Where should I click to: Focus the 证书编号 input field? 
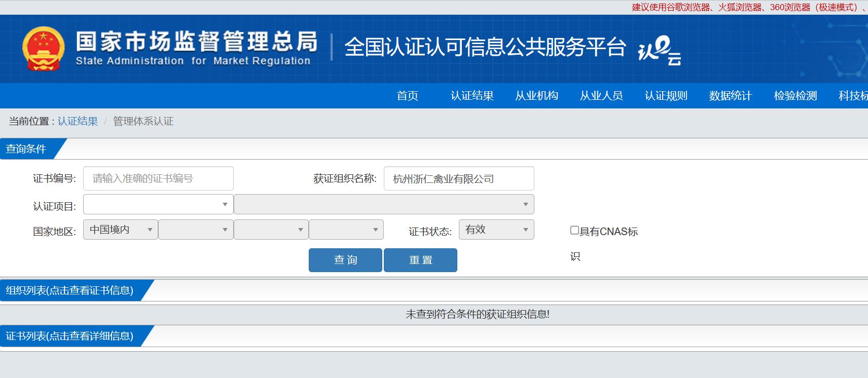(x=158, y=178)
